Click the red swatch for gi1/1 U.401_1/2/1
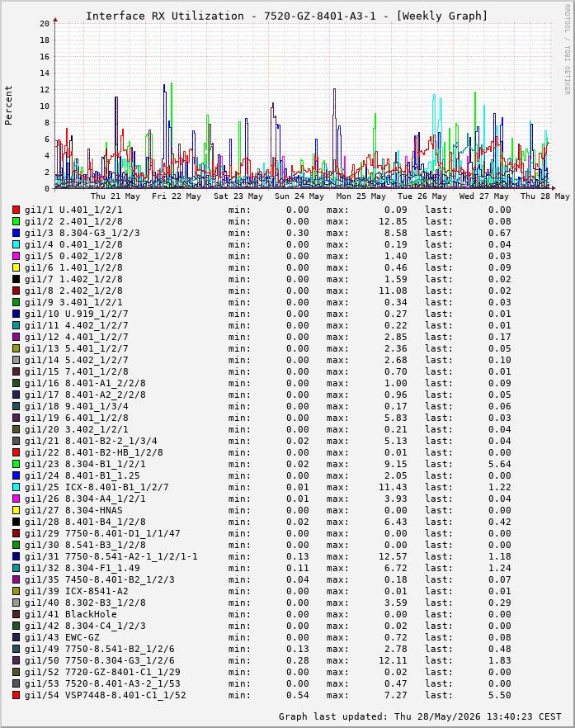Screen dimensions: 575x728 [x=16, y=210]
